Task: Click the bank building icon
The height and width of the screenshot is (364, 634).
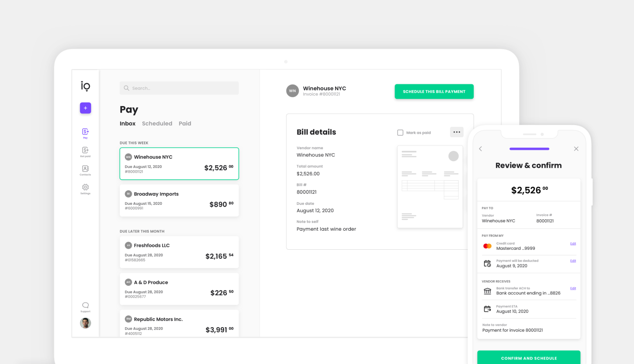Action: 487,291
